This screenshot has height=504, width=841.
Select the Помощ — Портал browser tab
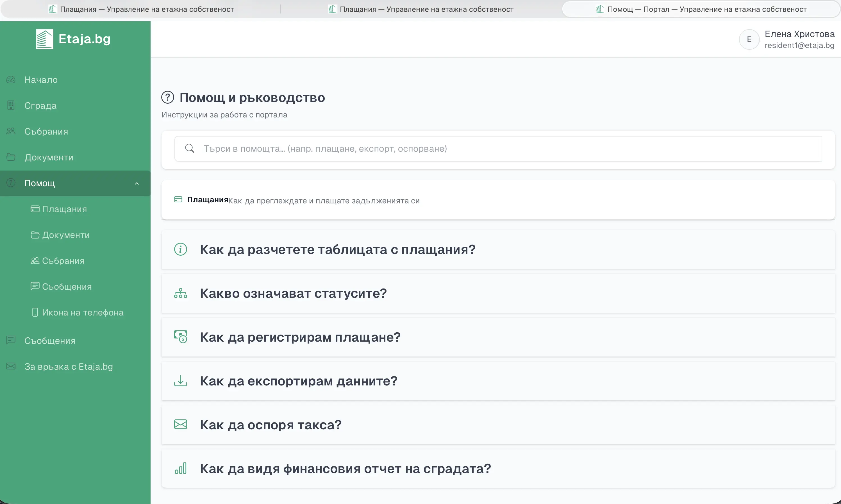[701, 9]
